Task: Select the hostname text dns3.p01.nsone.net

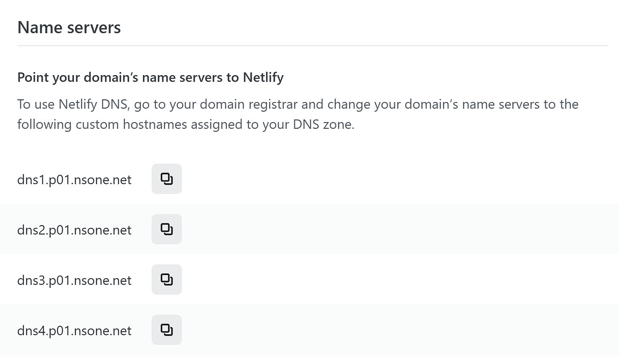Action: point(74,280)
